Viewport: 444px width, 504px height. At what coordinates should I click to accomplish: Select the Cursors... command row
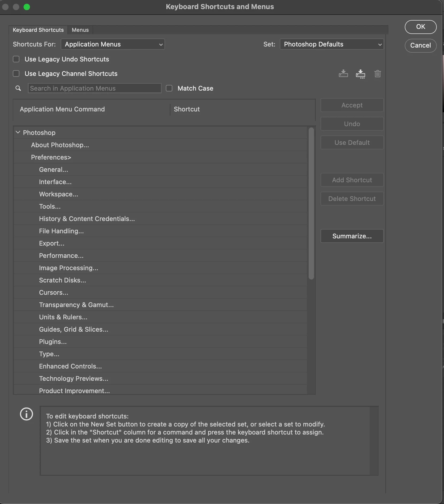click(160, 292)
